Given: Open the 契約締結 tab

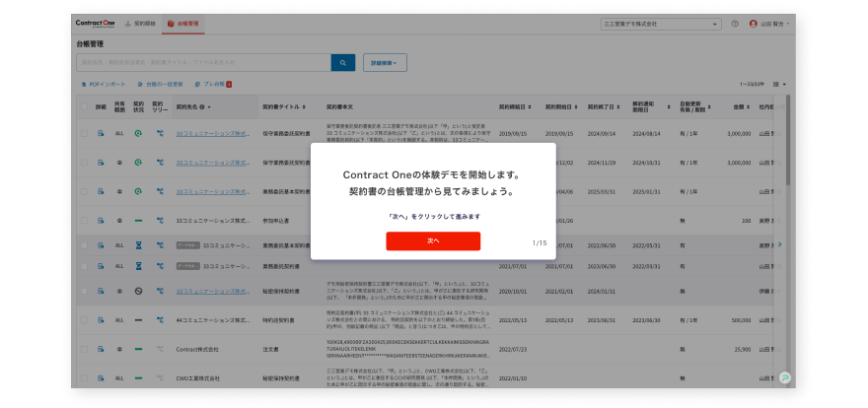Looking at the screenshot, I should tap(140, 24).
